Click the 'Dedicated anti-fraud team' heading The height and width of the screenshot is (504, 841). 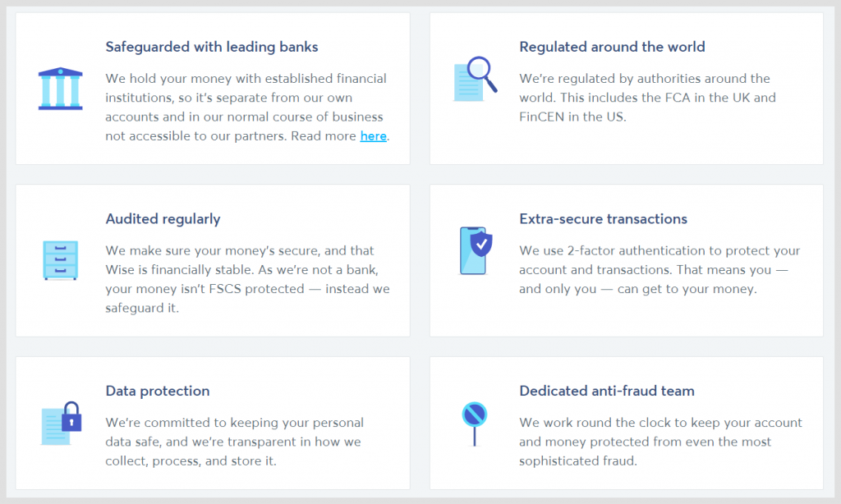pyautogui.click(x=607, y=391)
